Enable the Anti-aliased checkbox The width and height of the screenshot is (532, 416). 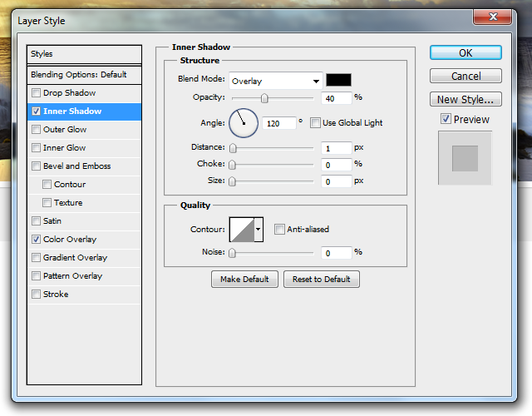(279, 230)
